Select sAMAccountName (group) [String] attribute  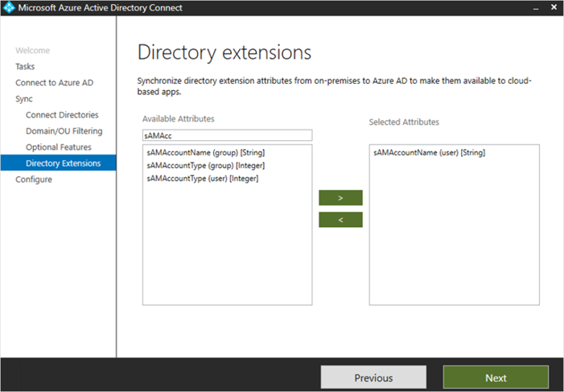[206, 153]
